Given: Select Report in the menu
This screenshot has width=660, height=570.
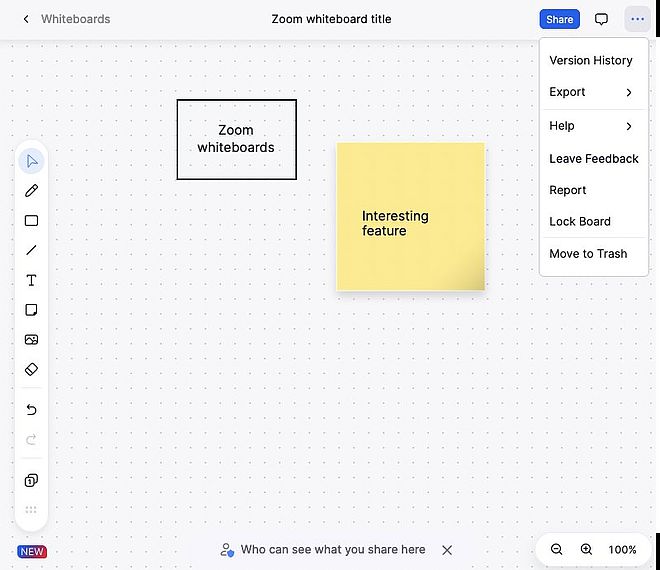Looking at the screenshot, I should pyautogui.click(x=593, y=190).
